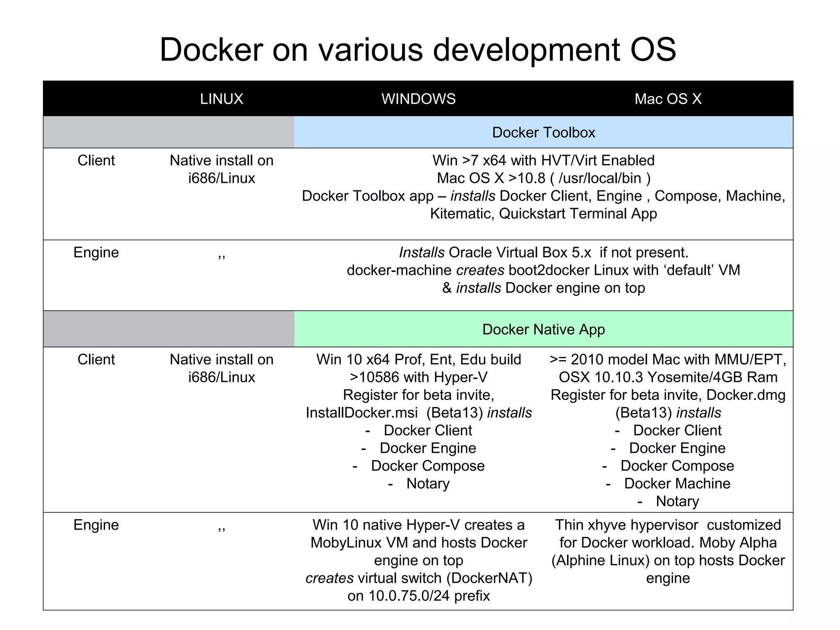Select the LINUX column header
The width and height of the screenshot is (840, 630).
(221, 99)
